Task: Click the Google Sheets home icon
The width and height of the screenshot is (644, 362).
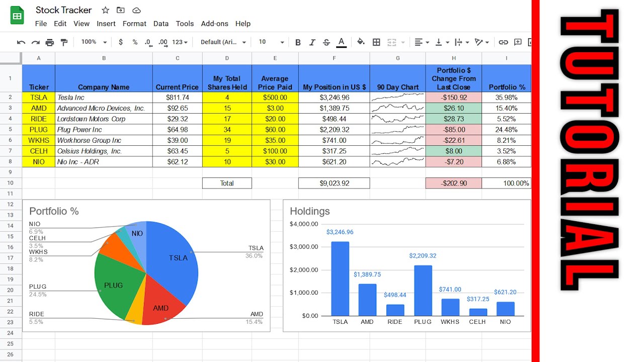Action: click(x=17, y=16)
